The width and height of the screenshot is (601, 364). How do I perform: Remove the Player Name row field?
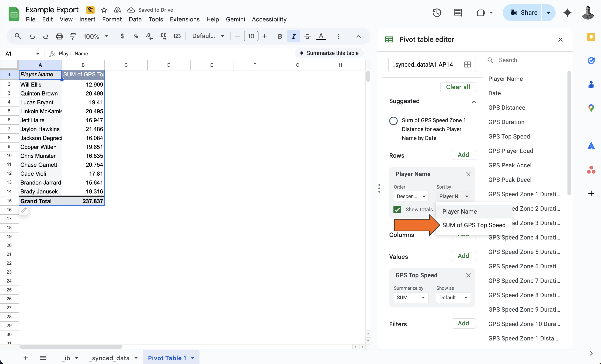[468, 174]
